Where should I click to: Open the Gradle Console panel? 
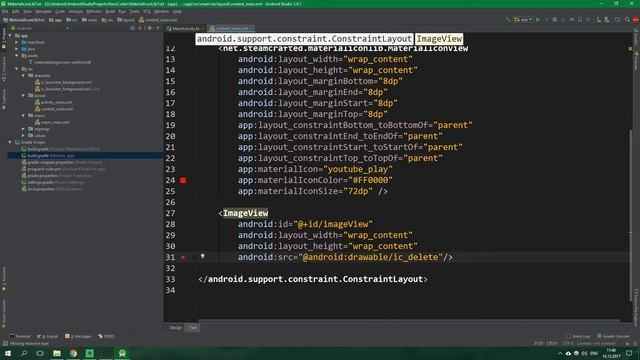(x=613, y=336)
